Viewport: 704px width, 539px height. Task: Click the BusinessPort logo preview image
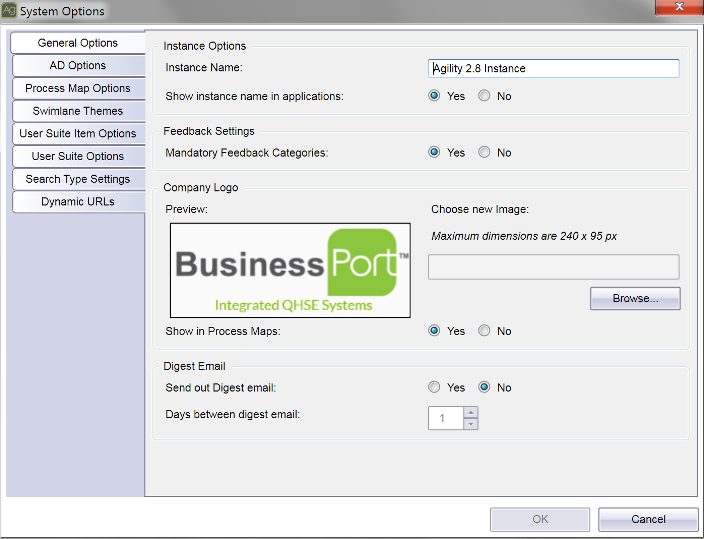click(290, 270)
